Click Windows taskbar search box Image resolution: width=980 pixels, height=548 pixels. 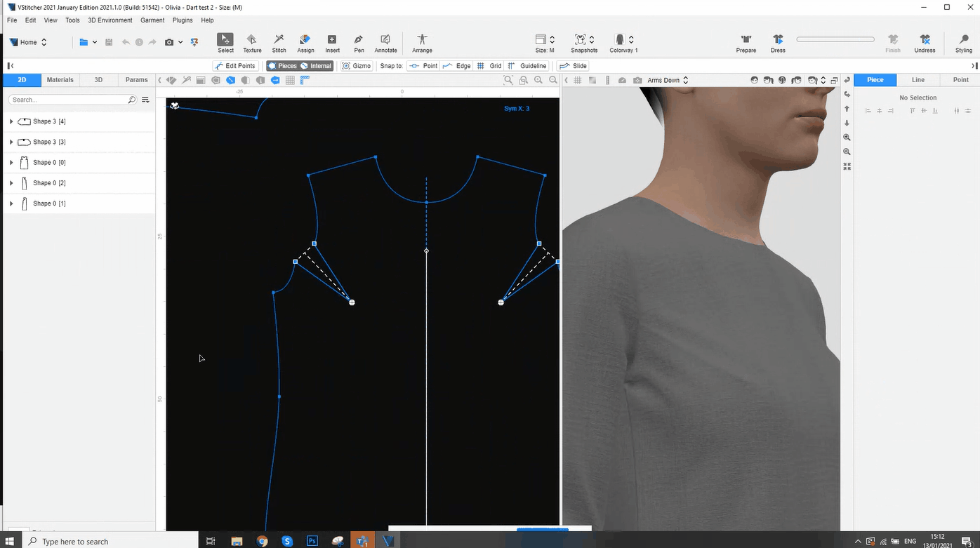pyautogui.click(x=109, y=541)
